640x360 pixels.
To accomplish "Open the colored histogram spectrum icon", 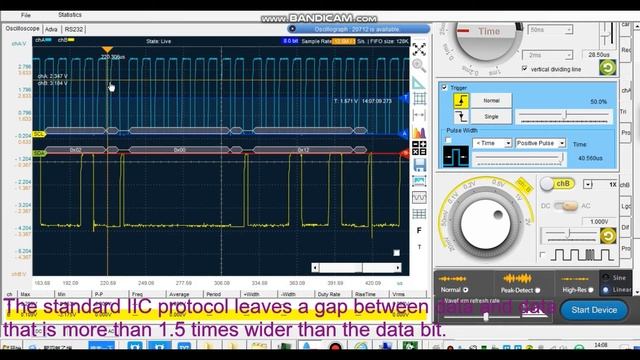I will pyautogui.click(x=419, y=132).
